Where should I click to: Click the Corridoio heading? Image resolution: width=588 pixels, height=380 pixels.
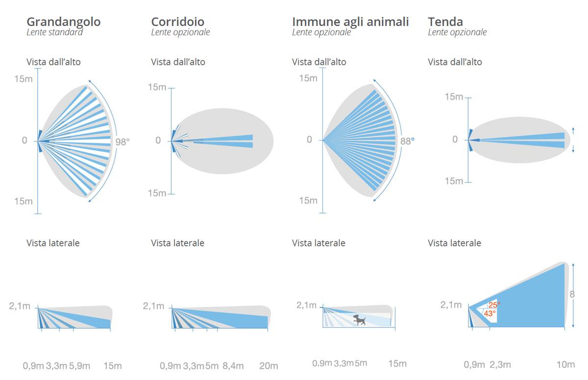pos(178,22)
